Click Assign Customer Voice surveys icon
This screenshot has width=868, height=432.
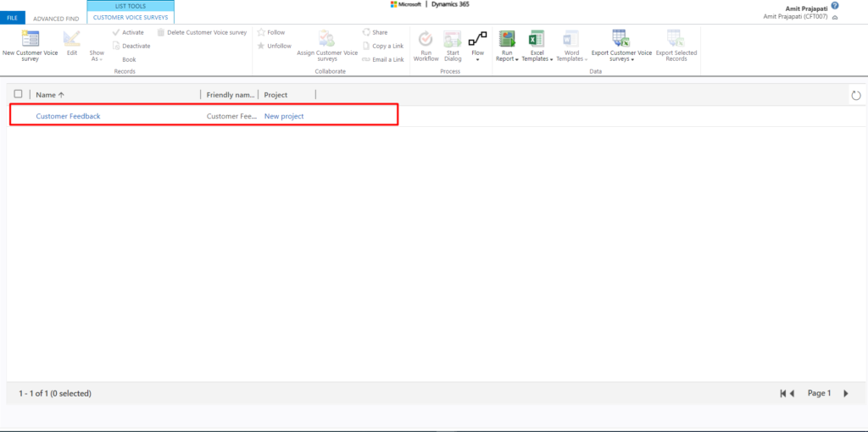coord(326,39)
